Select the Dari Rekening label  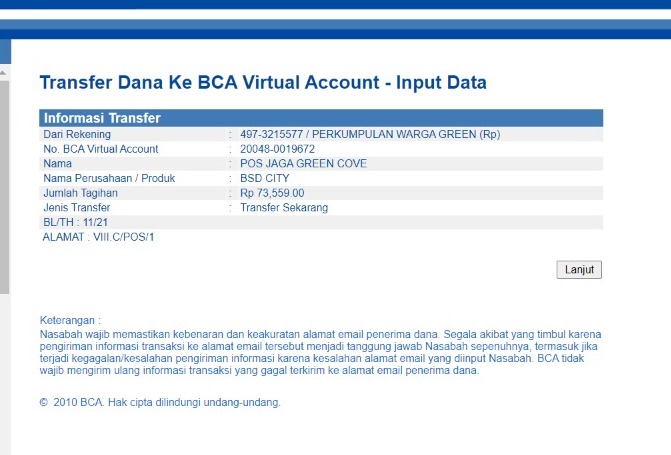pos(77,134)
